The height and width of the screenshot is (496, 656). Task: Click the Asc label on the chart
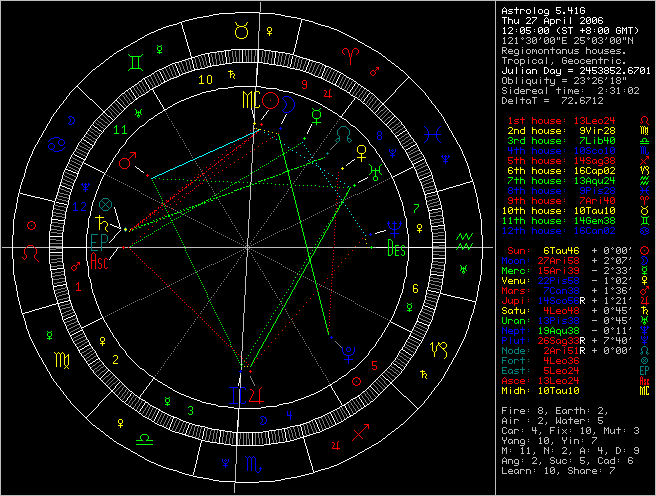click(99, 264)
